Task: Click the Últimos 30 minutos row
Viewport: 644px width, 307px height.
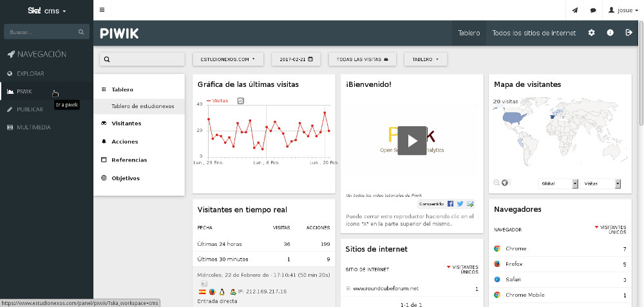Action: pyautogui.click(x=263, y=259)
